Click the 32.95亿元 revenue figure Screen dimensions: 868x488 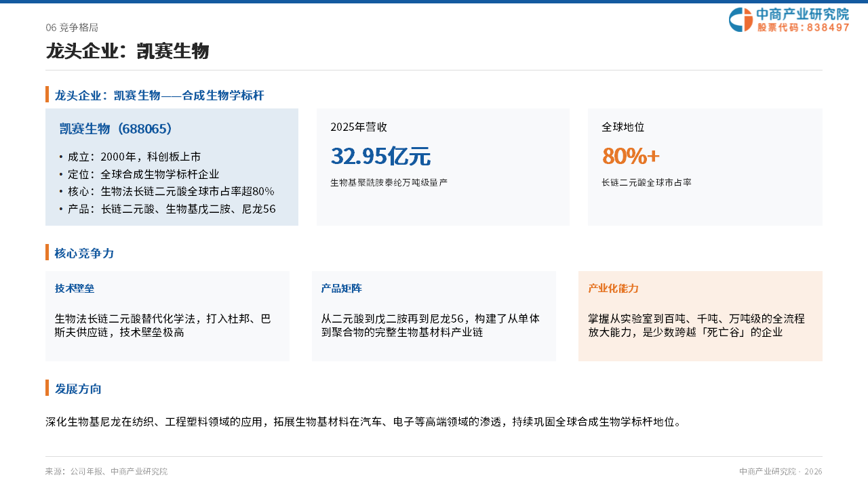pos(380,157)
